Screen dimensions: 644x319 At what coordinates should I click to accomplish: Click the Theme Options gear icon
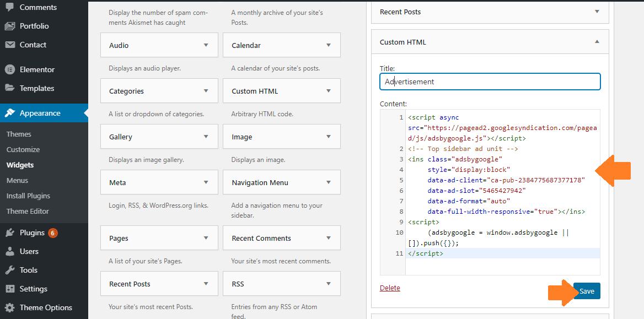(10, 307)
